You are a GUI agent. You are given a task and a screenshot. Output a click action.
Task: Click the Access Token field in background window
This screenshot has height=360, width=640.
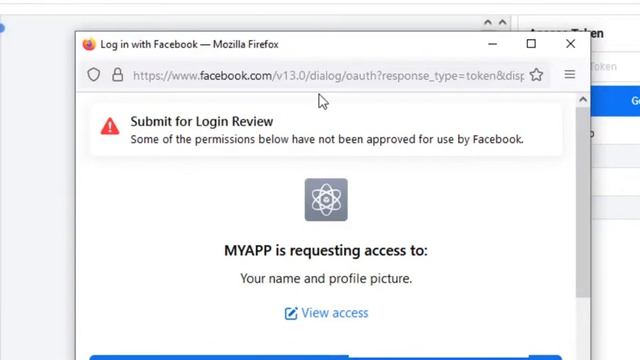(x=615, y=67)
